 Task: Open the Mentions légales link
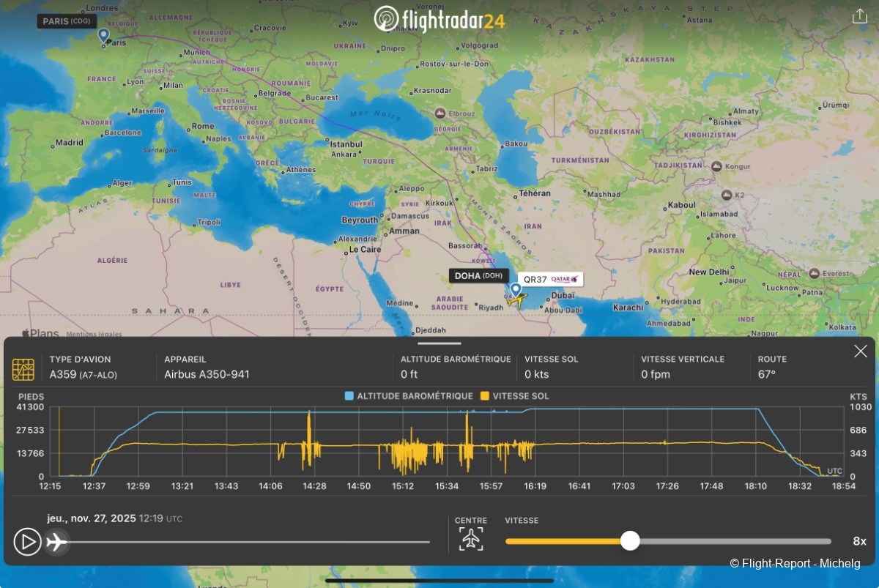coord(94,334)
